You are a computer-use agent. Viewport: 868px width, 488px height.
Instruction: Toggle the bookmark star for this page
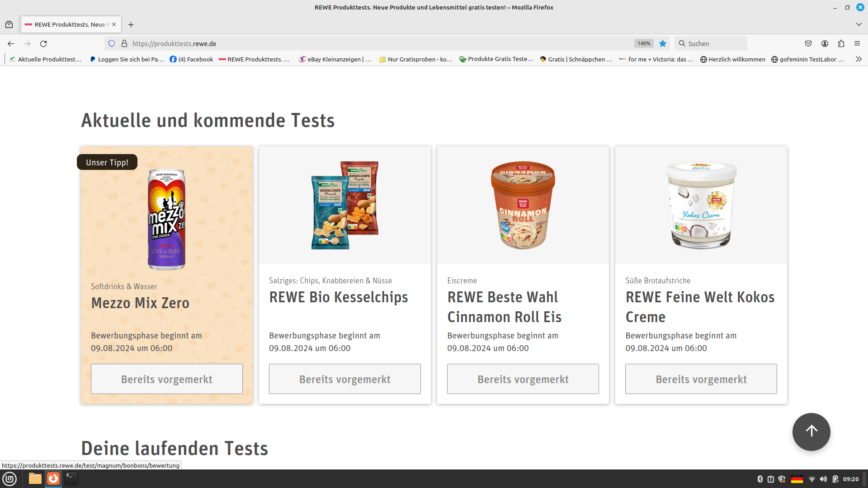click(x=663, y=44)
